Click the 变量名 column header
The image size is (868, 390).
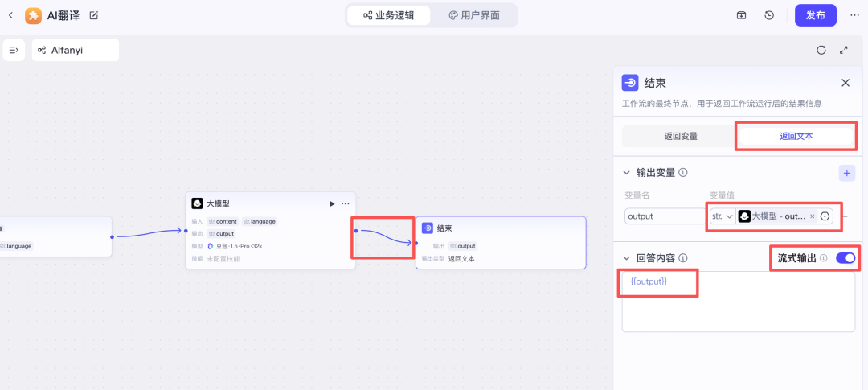pos(637,195)
